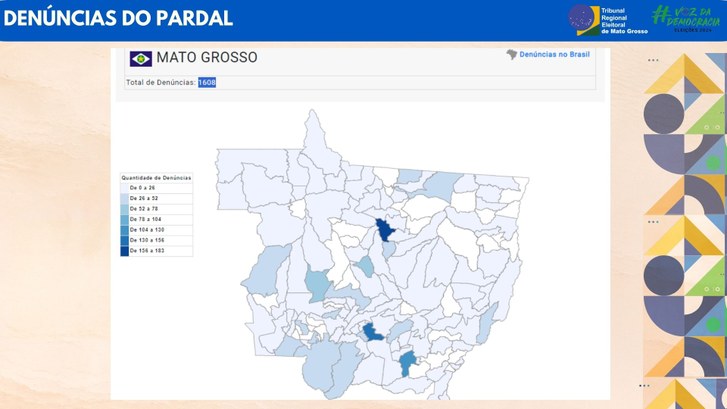Click the top three-dot menu on right sidebar
Screen dimensions: 727x409
coord(653,60)
